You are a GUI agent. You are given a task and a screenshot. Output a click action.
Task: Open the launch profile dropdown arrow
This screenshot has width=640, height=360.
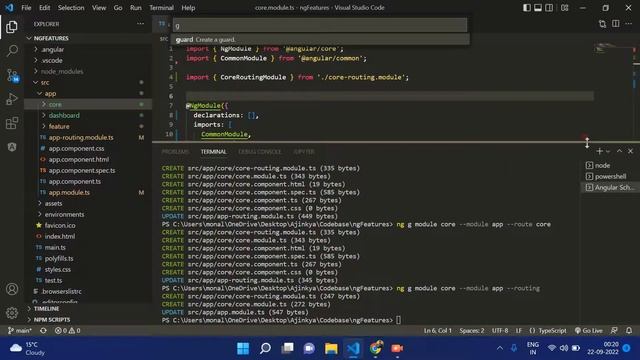(x=608, y=151)
